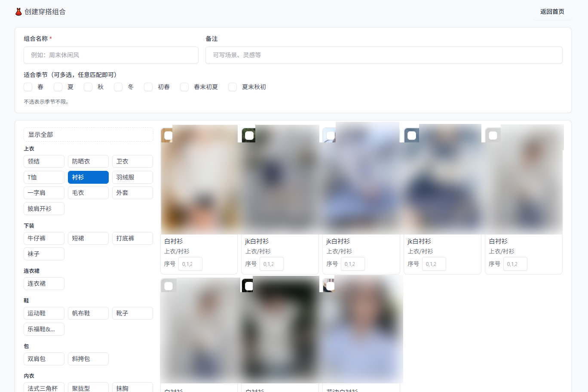Enable the 夏末秋初 season option
The width and height of the screenshot is (588, 392).
coord(233,87)
